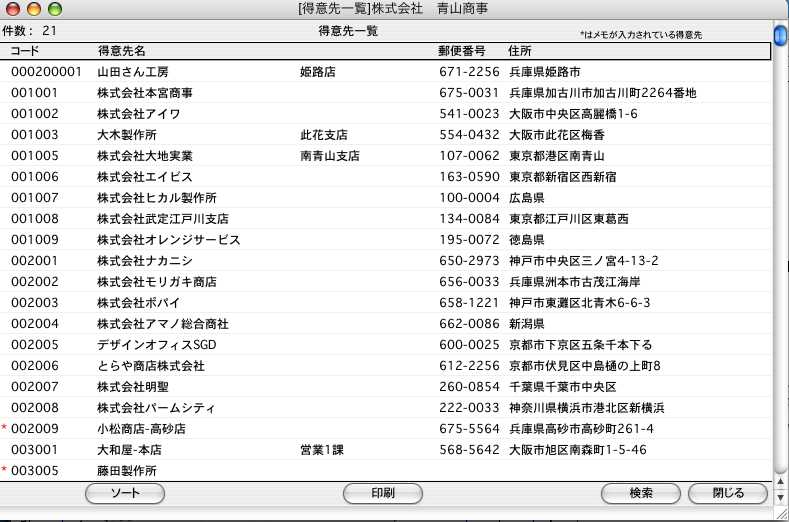
Task: Click the 得意先名 column header
Action: click(121, 50)
